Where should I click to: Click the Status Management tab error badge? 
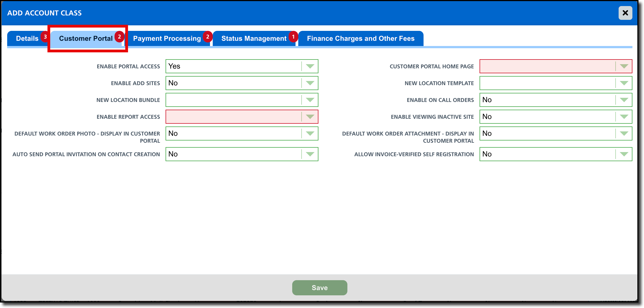[x=293, y=37]
